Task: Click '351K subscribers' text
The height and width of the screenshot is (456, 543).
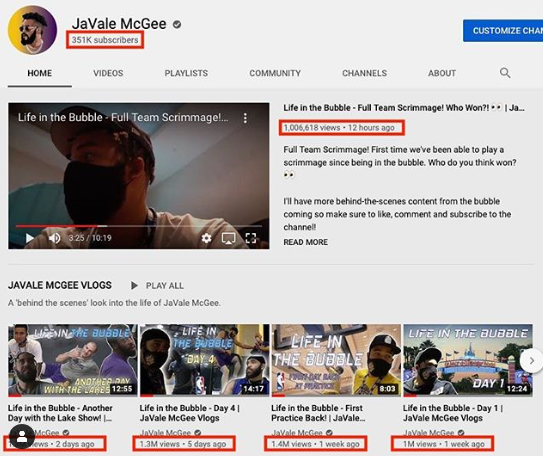Action: click(105, 40)
